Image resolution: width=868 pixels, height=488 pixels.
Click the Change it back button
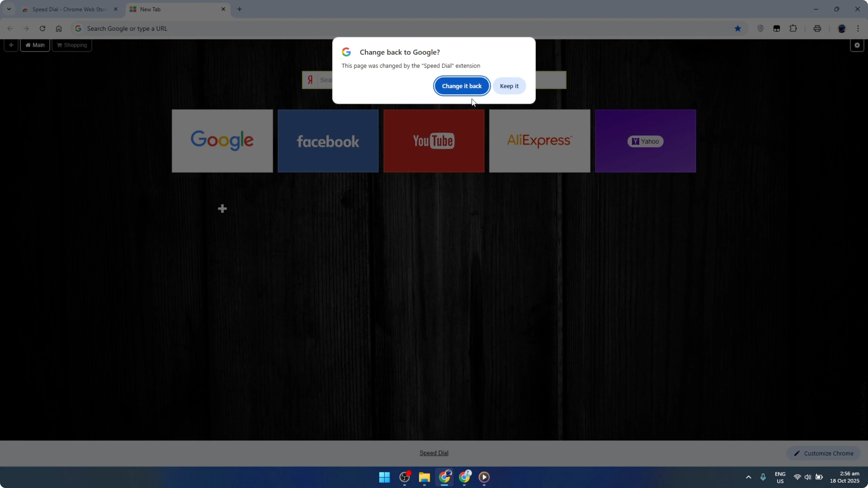pyautogui.click(x=462, y=86)
